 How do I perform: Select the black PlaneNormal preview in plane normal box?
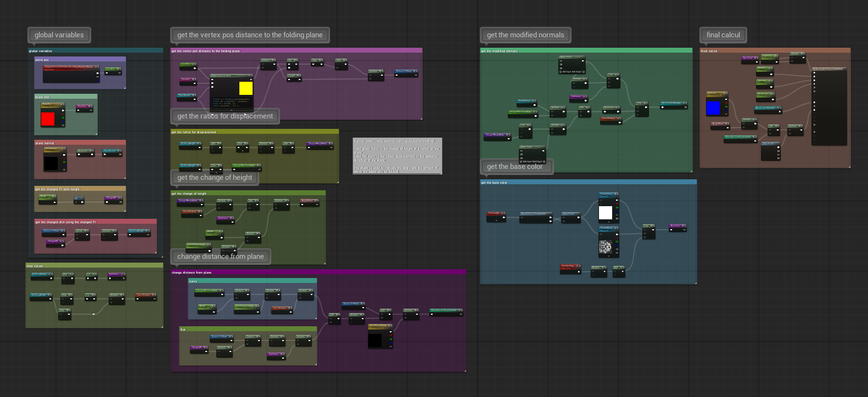point(51,163)
